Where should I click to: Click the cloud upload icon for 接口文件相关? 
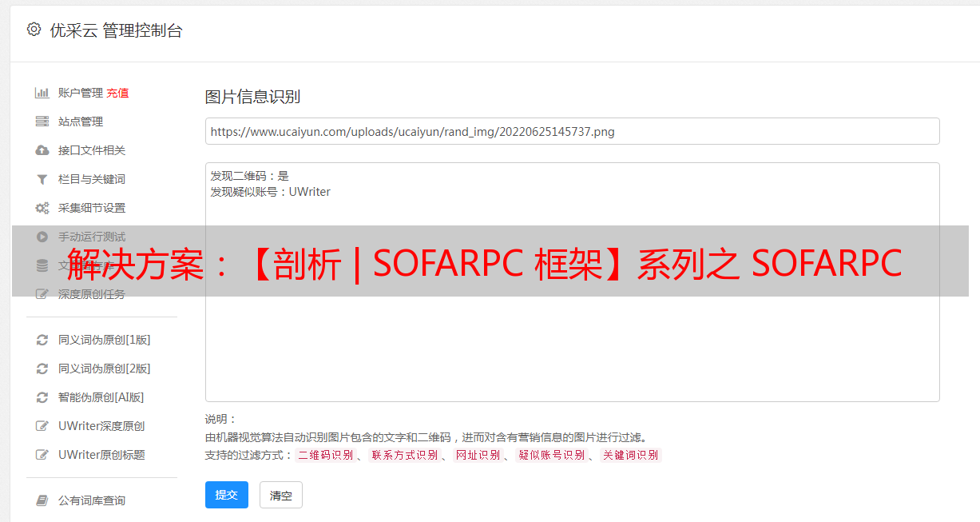click(x=42, y=150)
